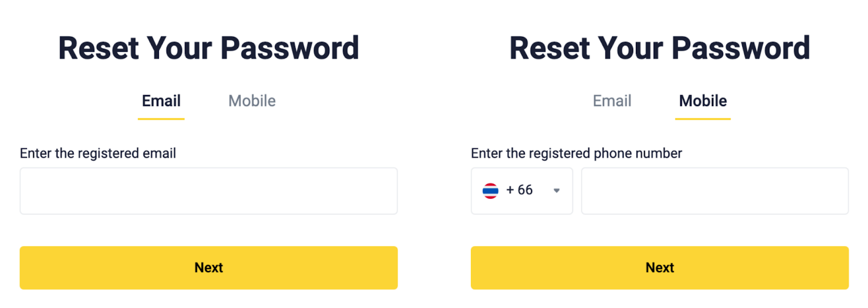This screenshot has height=308, width=868.
Task: Expand the country code dropdown arrow
Action: 556,191
